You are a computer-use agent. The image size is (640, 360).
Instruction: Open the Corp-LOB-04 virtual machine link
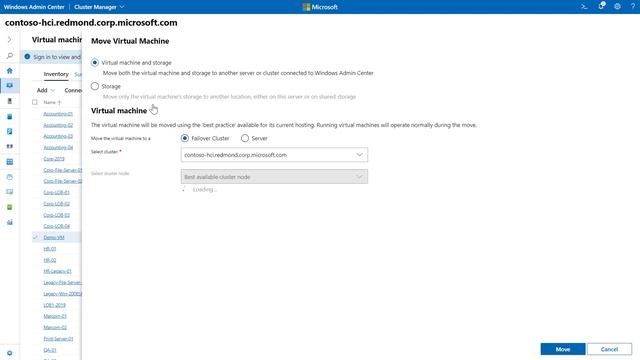pyautogui.click(x=56, y=226)
